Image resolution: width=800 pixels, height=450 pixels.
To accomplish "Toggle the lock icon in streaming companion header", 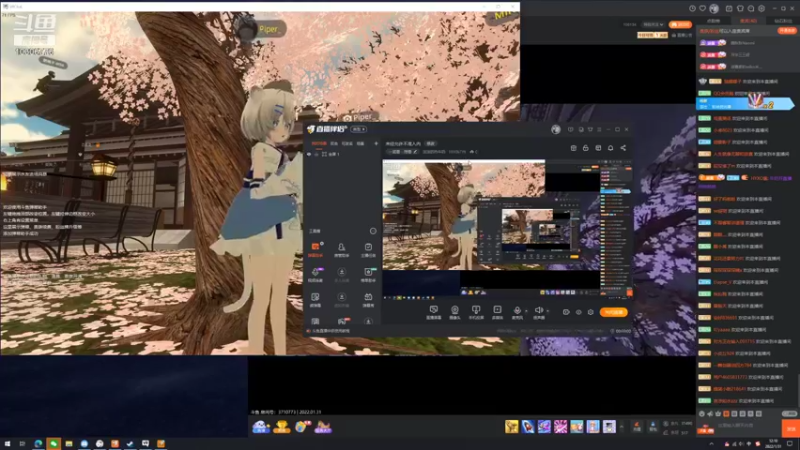I will click(586, 148).
